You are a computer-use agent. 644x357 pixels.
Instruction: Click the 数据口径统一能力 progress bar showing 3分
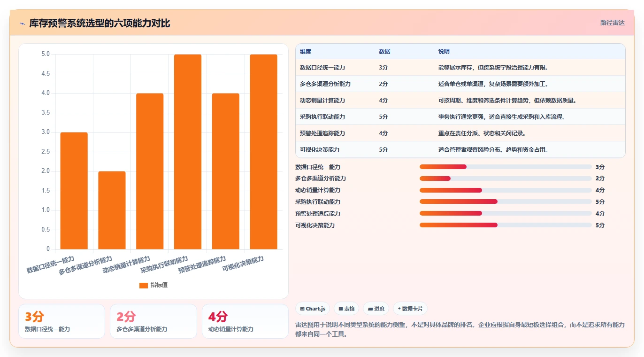click(x=506, y=167)
